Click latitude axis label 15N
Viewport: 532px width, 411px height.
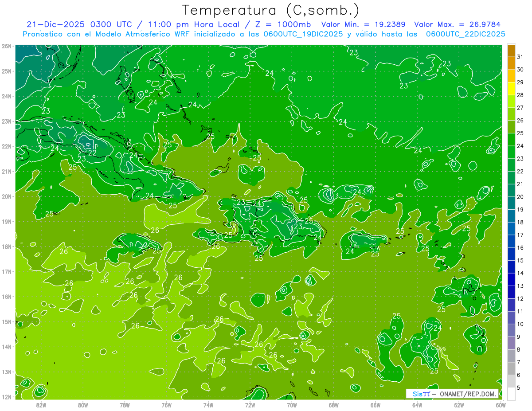[x=7, y=321]
